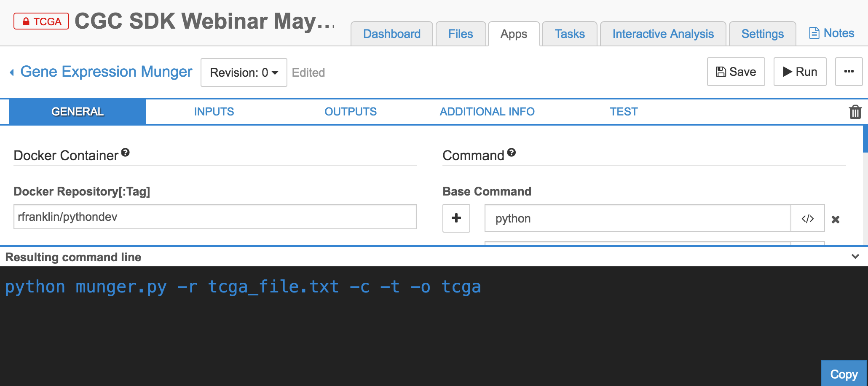
Task: Open Command help question icon
Action: [x=512, y=153]
